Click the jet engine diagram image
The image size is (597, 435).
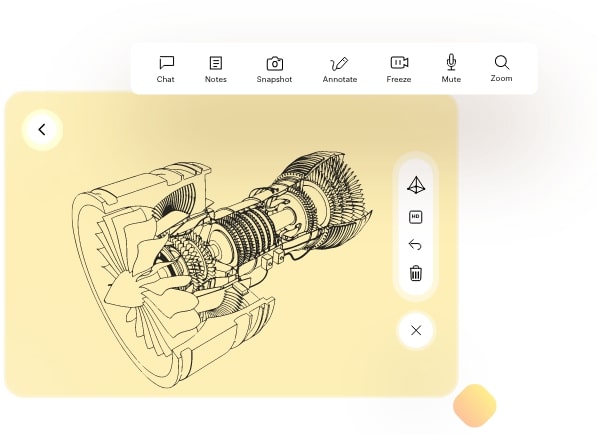point(222,270)
